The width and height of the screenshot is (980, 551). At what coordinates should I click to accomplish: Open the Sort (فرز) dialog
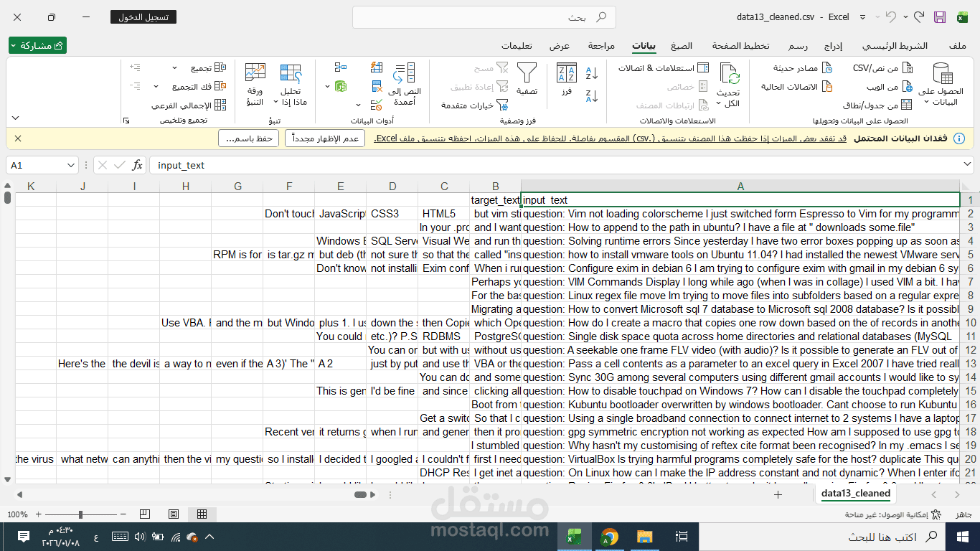coord(567,80)
